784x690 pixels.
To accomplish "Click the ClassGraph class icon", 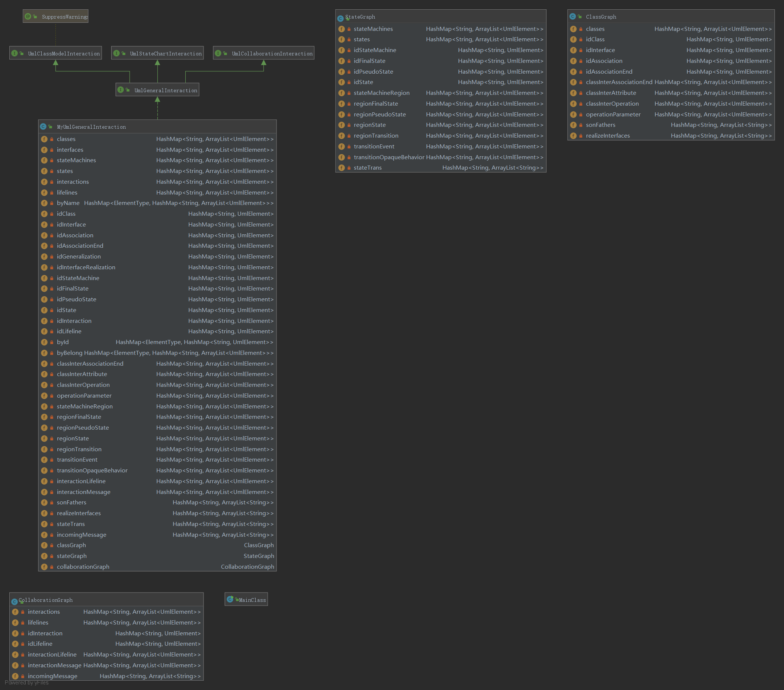I will click(x=572, y=16).
